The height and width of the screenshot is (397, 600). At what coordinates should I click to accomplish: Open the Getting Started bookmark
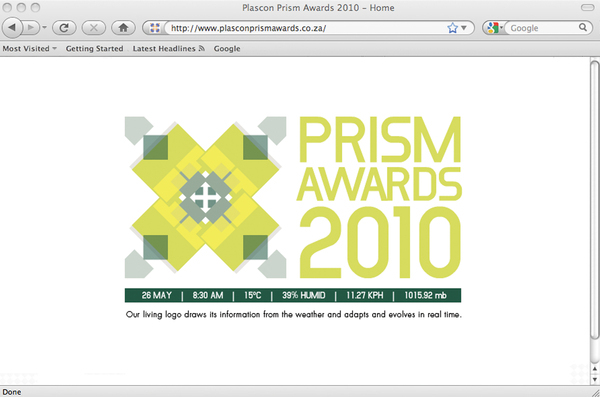(x=95, y=49)
